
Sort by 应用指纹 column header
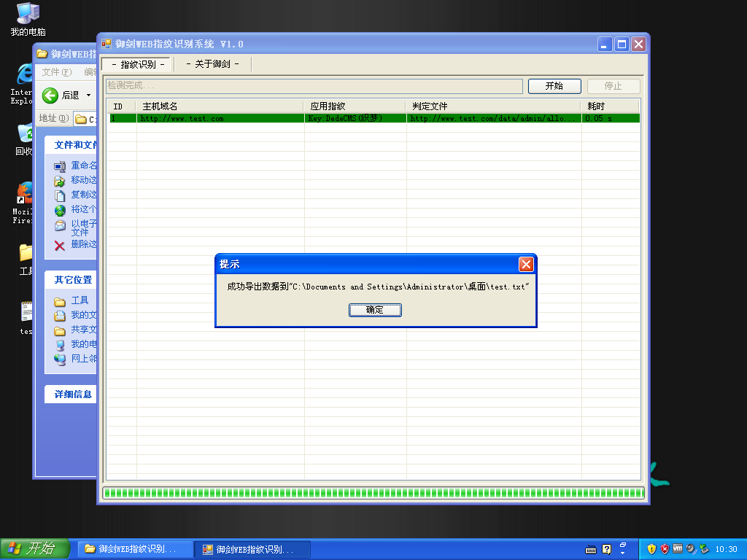pyautogui.click(x=355, y=106)
